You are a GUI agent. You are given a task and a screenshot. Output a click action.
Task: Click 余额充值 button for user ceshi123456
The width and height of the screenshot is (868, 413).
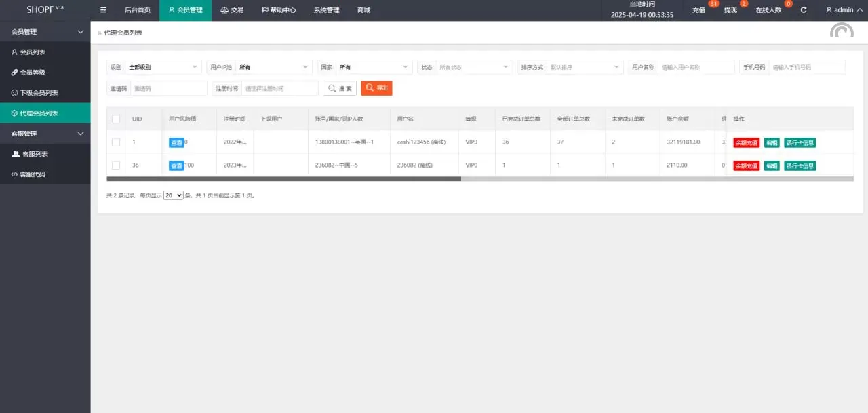pyautogui.click(x=746, y=142)
